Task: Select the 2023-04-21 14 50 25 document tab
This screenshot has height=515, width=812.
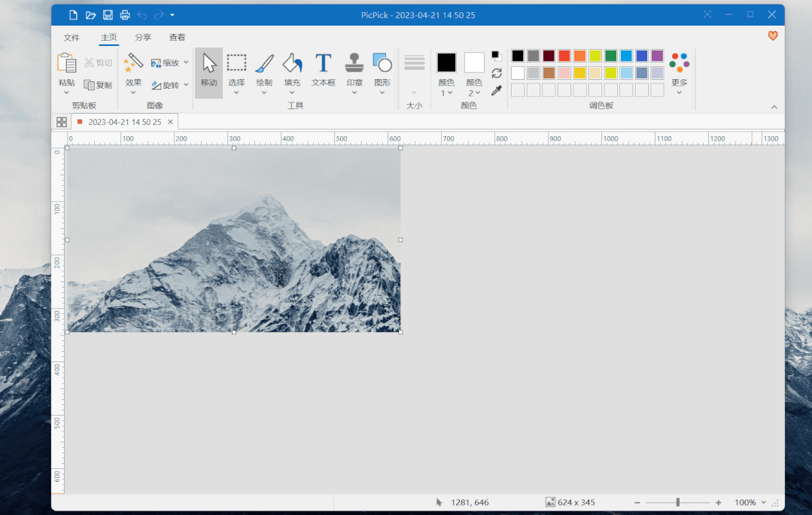Action: [124, 122]
